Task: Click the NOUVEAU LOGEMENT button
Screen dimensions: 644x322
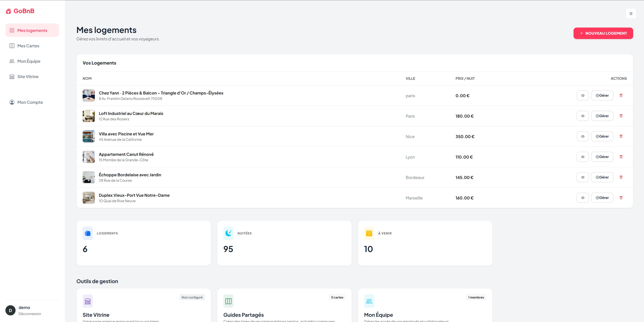Action: click(x=603, y=33)
